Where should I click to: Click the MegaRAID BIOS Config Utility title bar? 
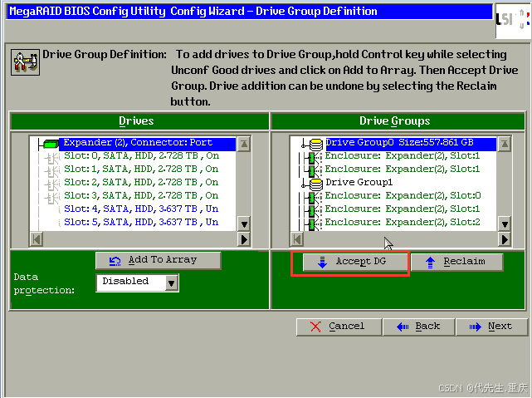pyautogui.click(x=249, y=12)
